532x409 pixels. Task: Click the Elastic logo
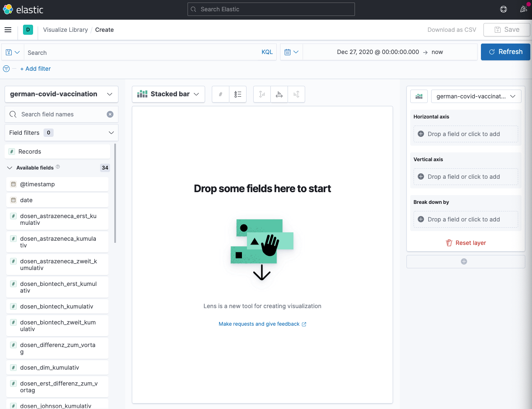click(23, 10)
